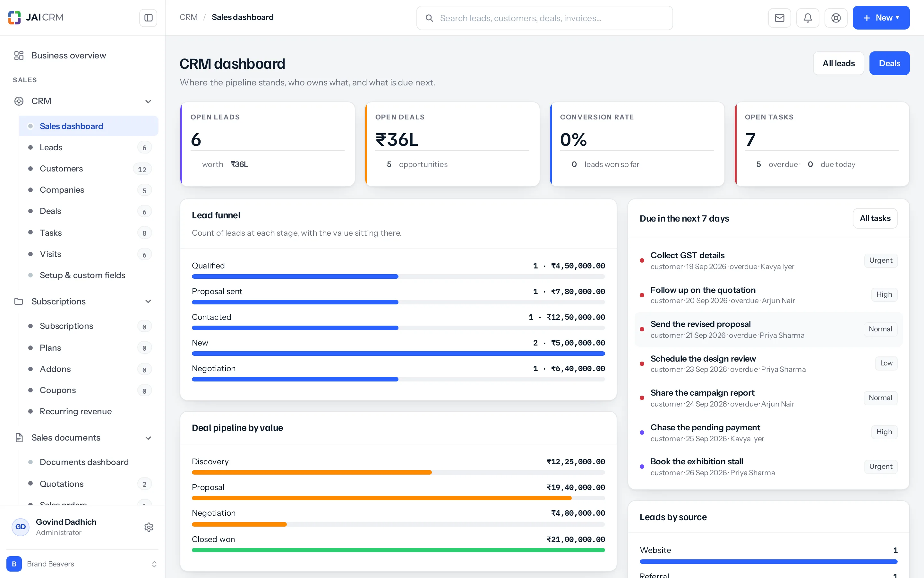Viewport: 924px width, 578px height.
Task: Click the GD user avatar
Action: pyautogui.click(x=21, y=527)
